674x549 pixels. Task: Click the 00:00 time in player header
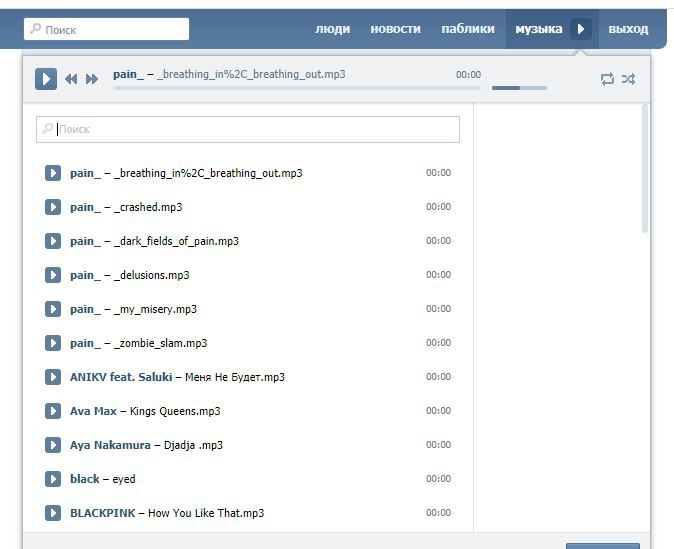pos(469,75)
